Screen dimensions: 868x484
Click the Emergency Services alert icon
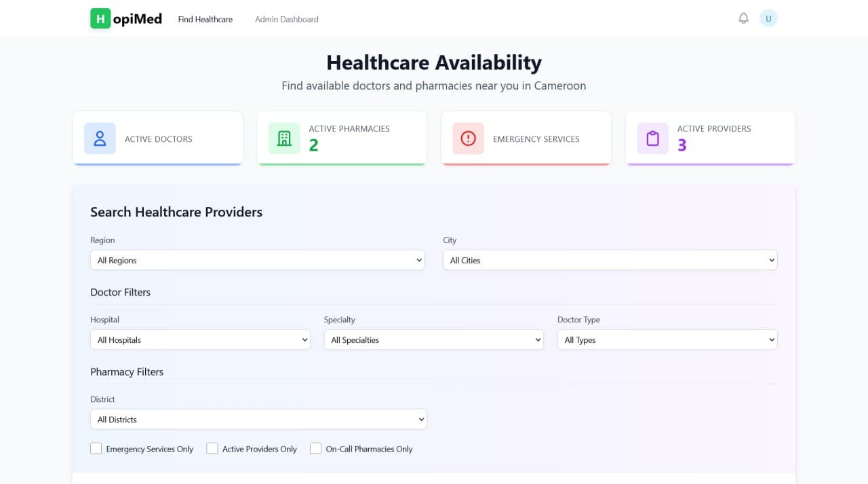click(x=468, y=138)
